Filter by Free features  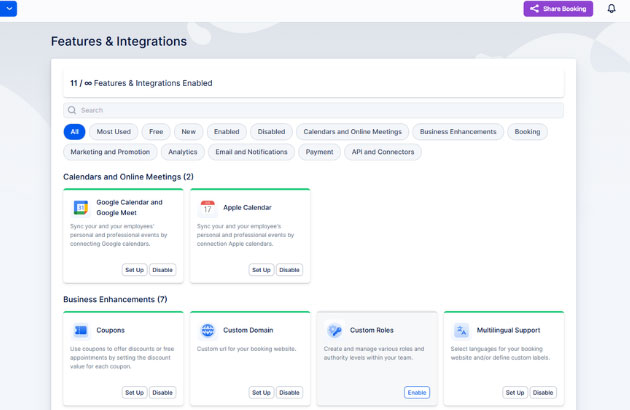click(x=156, y=131)
